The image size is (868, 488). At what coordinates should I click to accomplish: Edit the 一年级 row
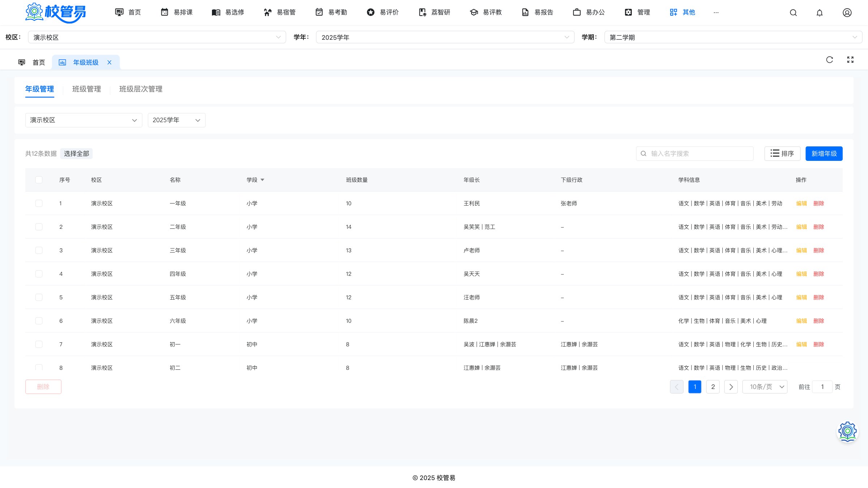[x=801, y=204]
